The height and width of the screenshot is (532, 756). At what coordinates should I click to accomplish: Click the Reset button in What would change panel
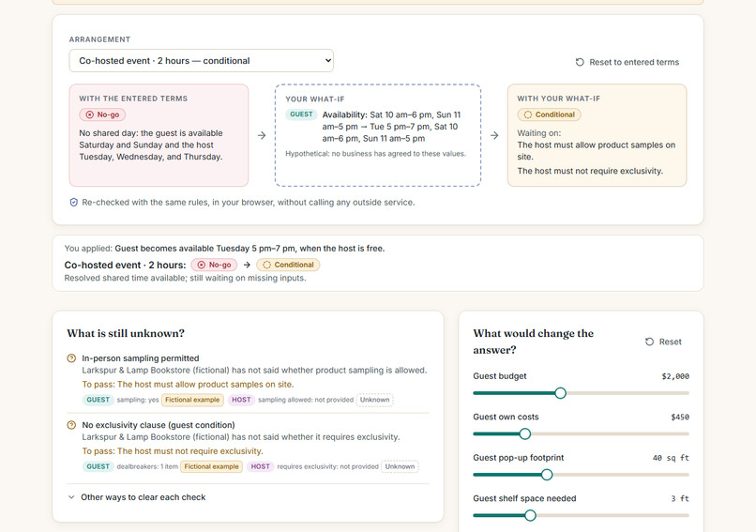click(663, 342)
